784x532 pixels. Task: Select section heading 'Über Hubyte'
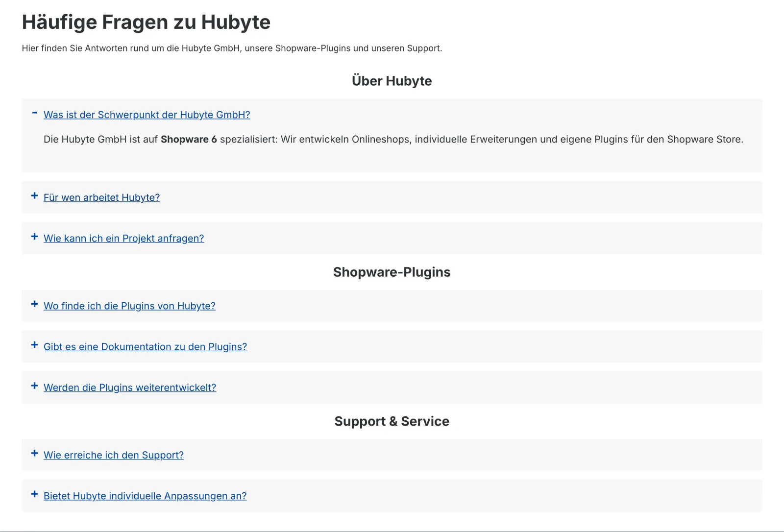click(x=392, y=81)
